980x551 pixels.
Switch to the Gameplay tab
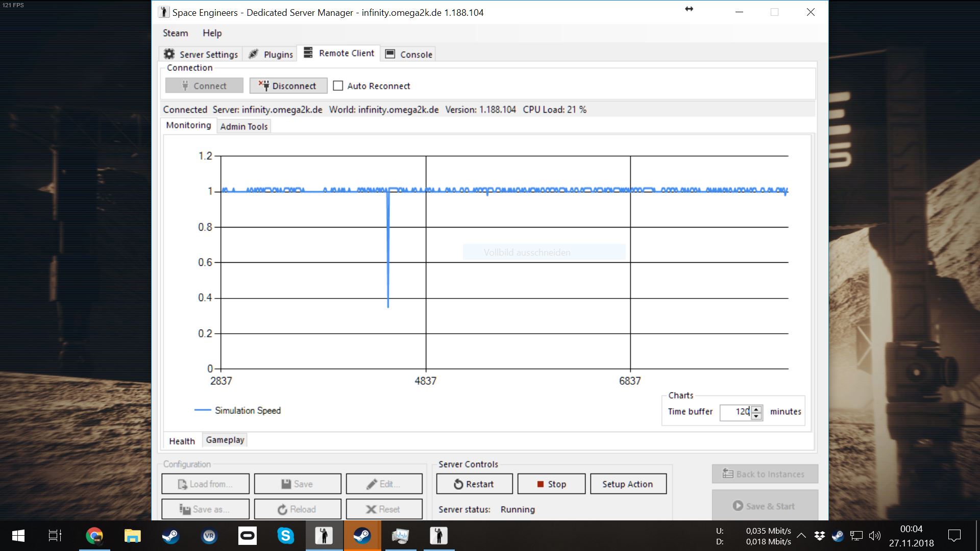pos(225,440)
